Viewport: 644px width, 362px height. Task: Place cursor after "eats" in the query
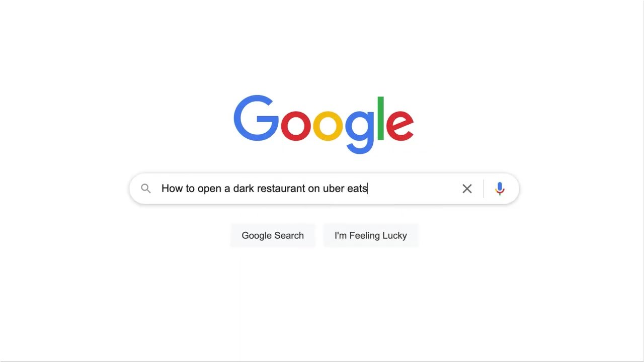[368, 189]
